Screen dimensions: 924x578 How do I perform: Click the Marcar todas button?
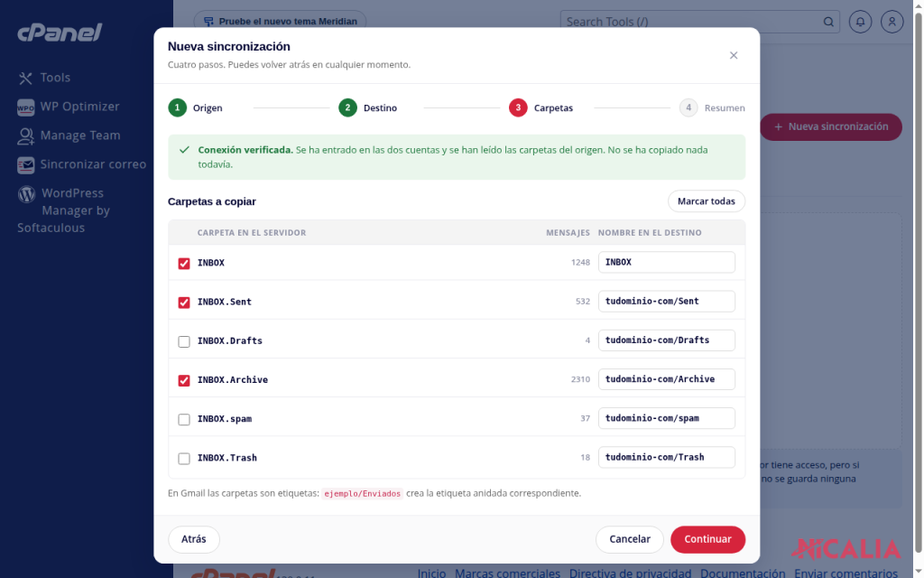(706, 201)
